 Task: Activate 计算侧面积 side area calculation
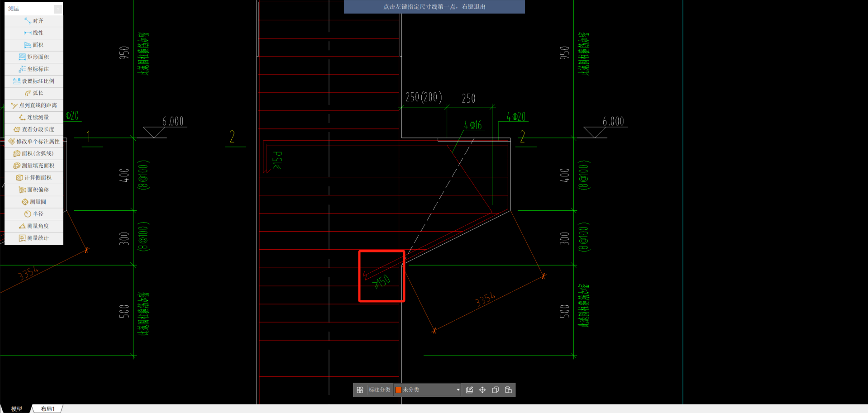click(x=34, y=178)
